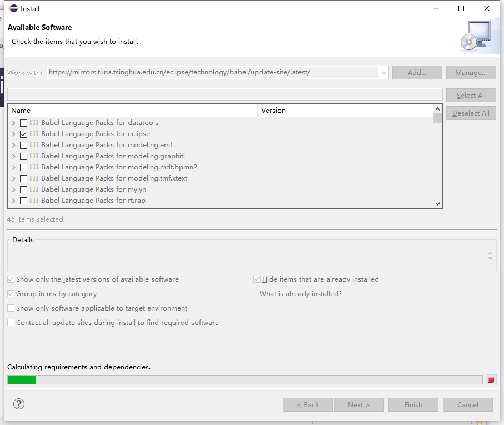This screenshot has height=425, width=504.
Task: Check Babel Language Packs for mylyn
Action: (x=23, y=189)
